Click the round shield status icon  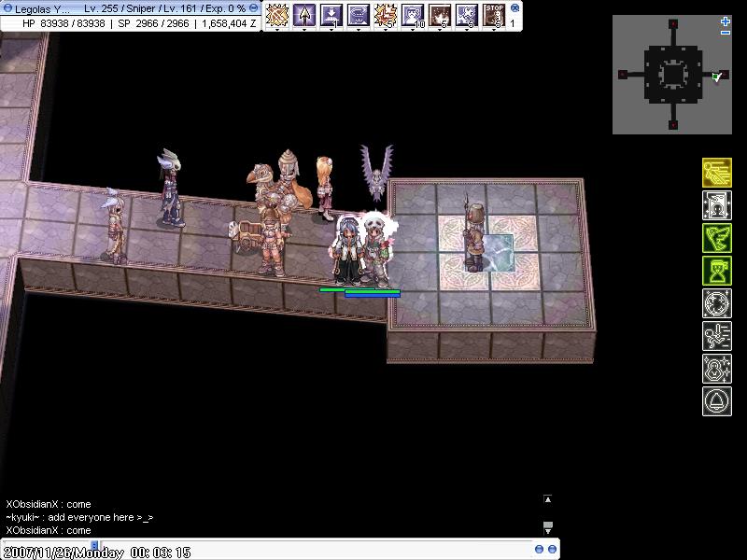tap(716, 303)
